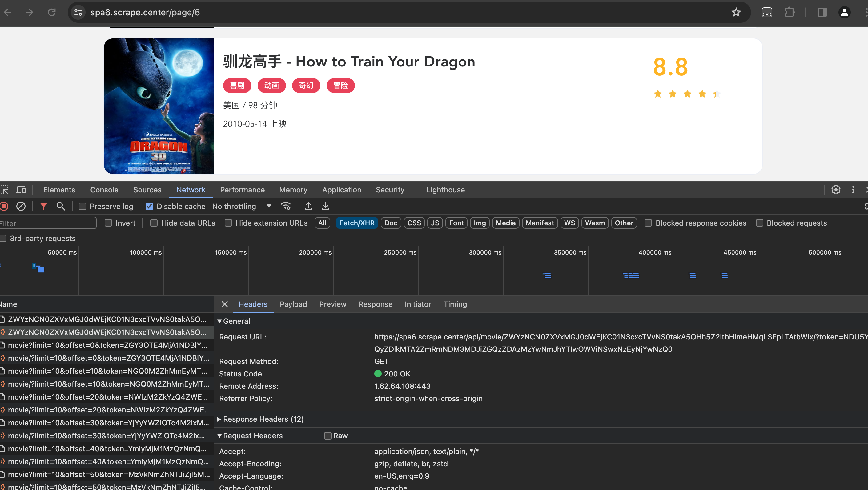This screenshot has height=490, width=868.
Task: Open network search magnifier icon
Action: [x=61, y=206]
